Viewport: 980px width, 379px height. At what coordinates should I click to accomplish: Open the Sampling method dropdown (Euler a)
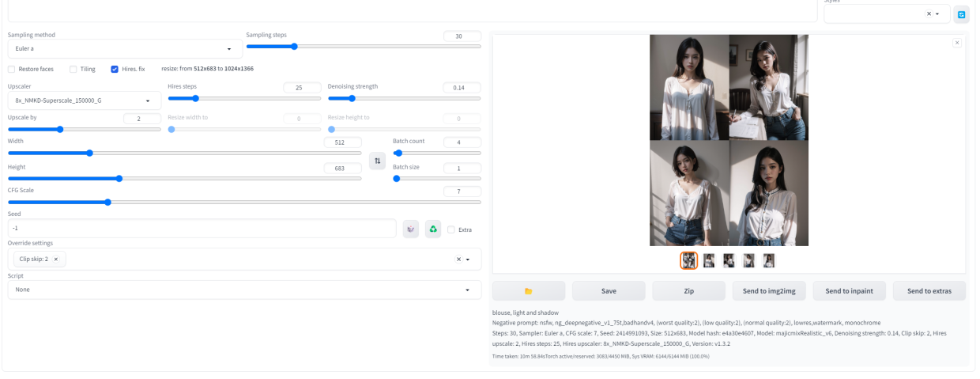(125, 48)
